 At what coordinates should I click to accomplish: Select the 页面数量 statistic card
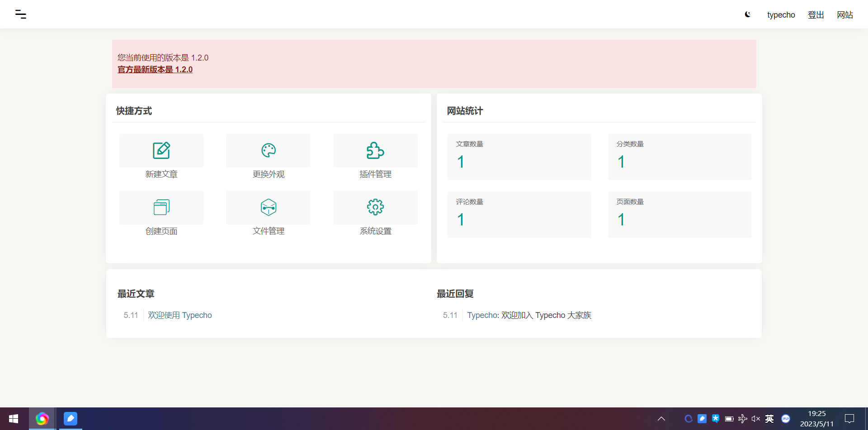[680, 215]
